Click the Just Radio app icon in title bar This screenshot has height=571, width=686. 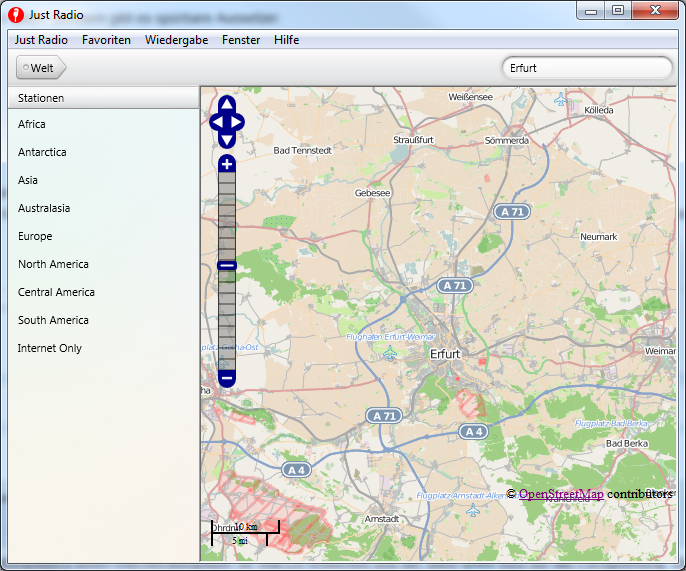click(16, 15)
